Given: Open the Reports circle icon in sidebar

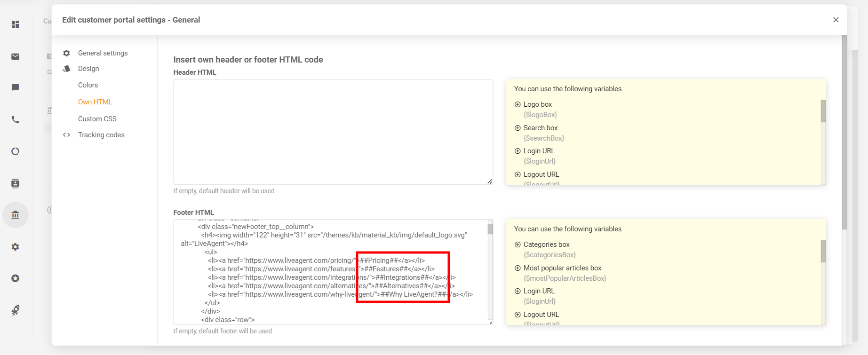Looking at the screenshot, I should coord(16,151).
